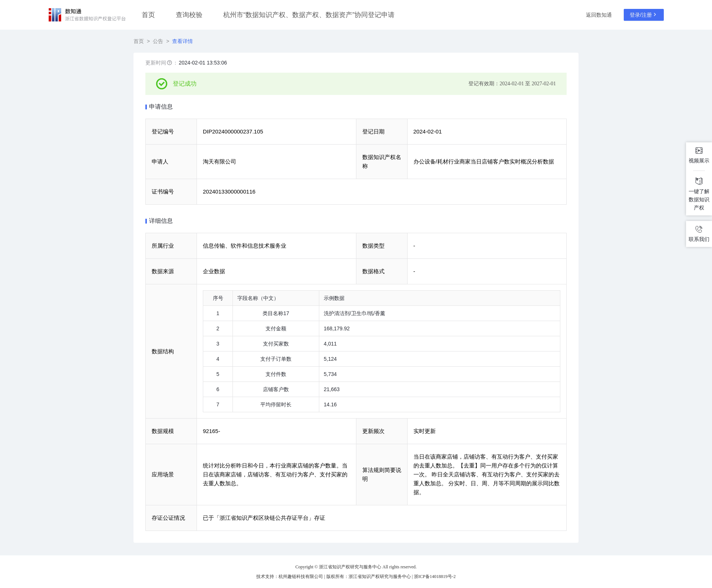Viewport: 712px width, 588px height.
Task: Click sample value 洗护清洁剂/卫生巾/纸/香薰
Action: pos(355,314)
